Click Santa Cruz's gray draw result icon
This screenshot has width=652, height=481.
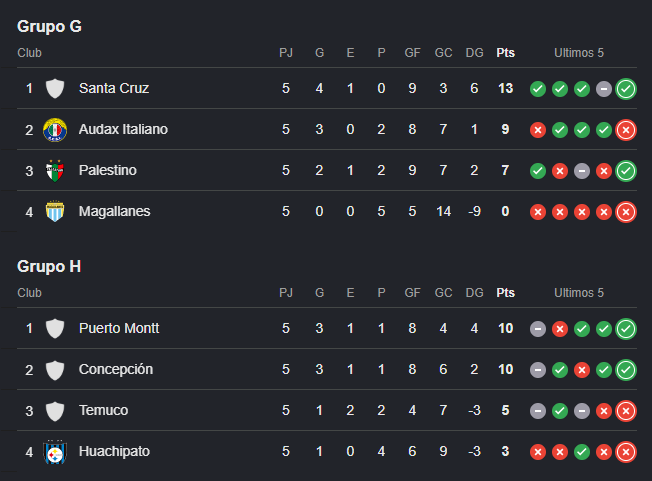click(604, 89)
